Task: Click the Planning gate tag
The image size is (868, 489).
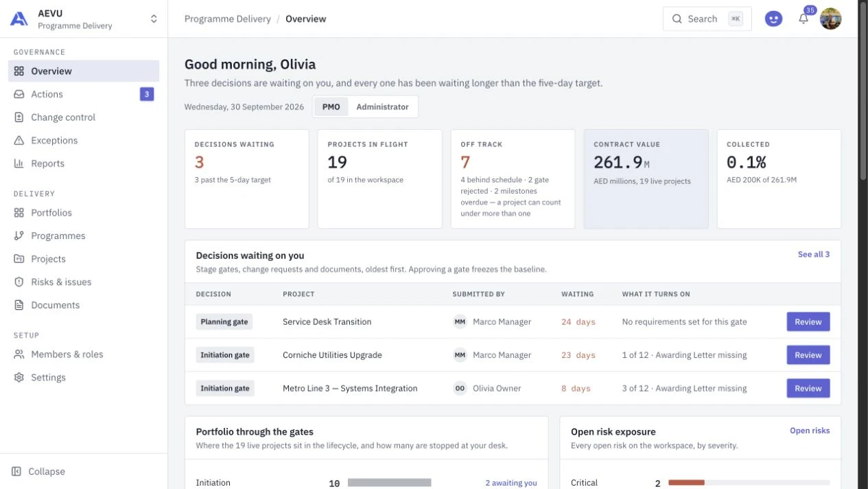Action: coord(224,321)
